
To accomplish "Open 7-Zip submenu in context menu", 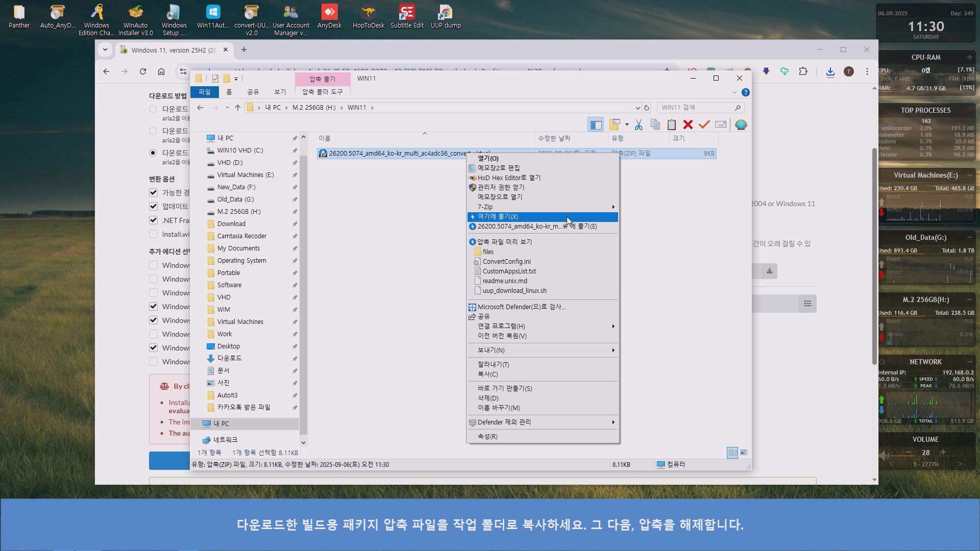I will tap(543, 207).
